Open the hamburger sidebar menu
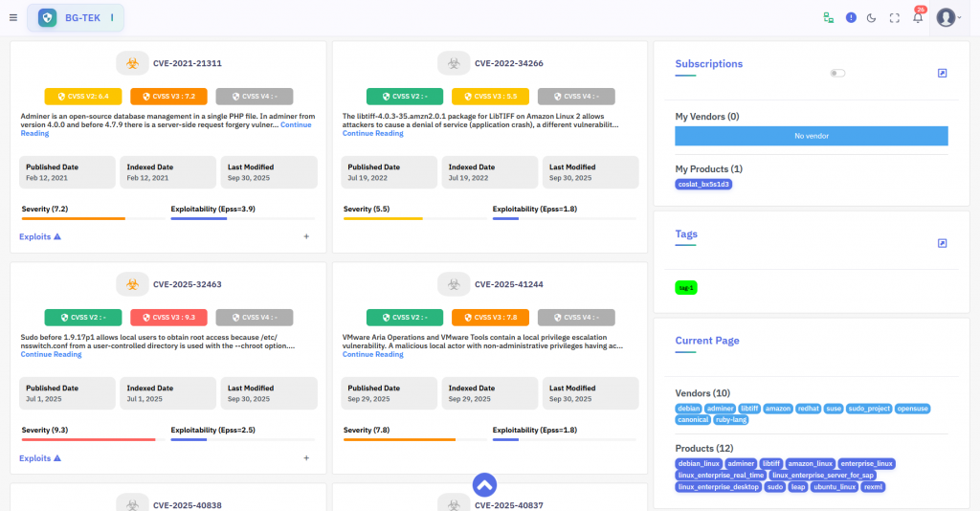The width and height of the screenshot is (980, 511). tap(13, 17)
